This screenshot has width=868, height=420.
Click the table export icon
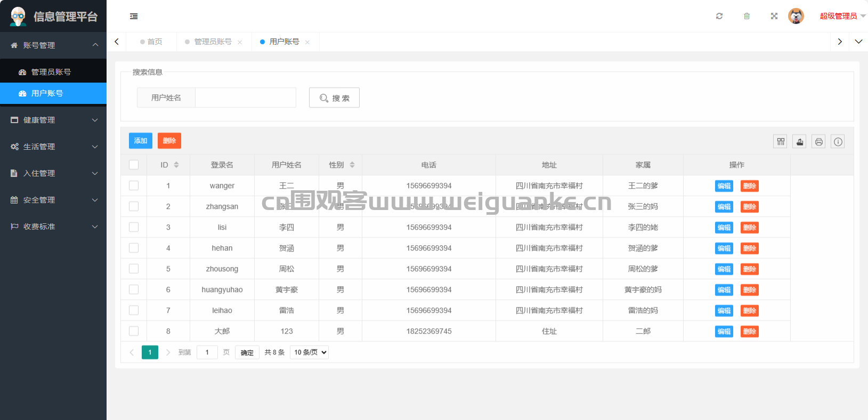point(799,141)
